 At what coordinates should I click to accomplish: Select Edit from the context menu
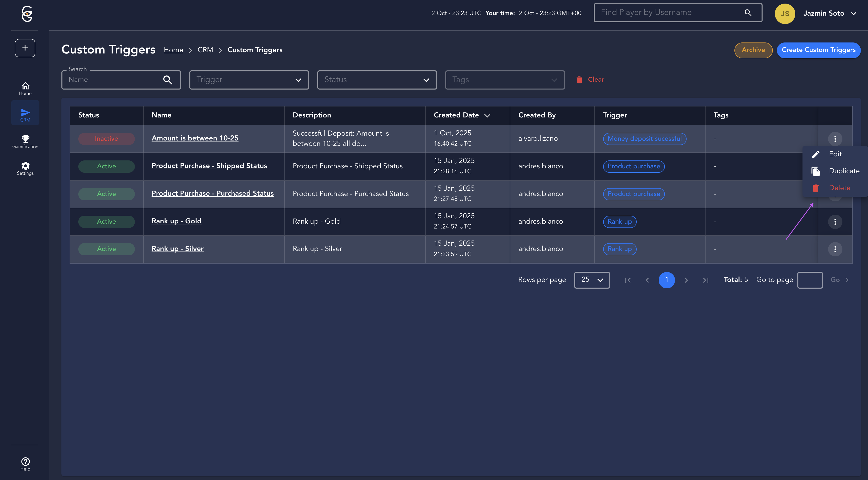tap(835, 154)
